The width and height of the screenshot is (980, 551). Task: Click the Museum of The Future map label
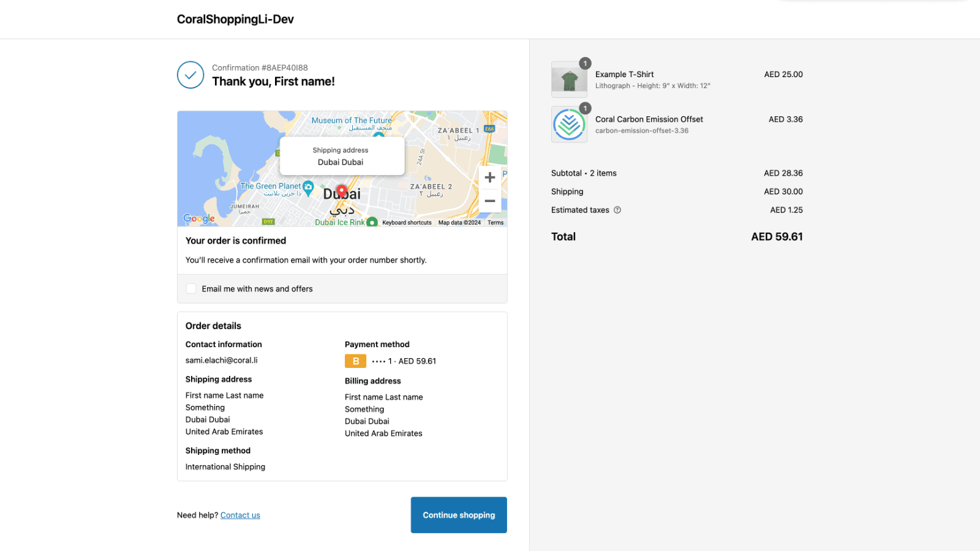click(351, 121)
